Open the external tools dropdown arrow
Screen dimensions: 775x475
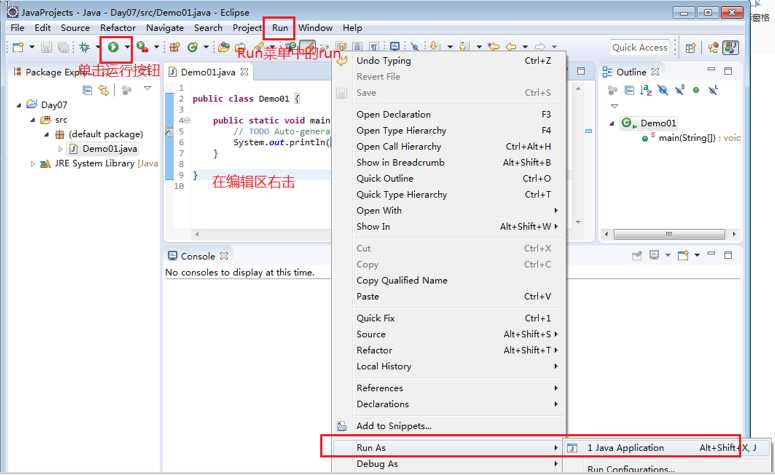tap(156, 47)
